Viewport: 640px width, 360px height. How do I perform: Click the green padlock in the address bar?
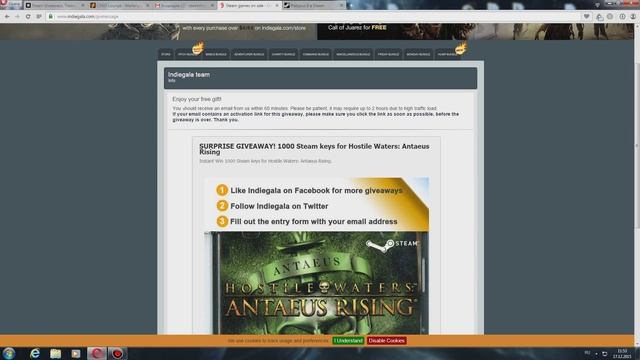(x=51, y=16)
